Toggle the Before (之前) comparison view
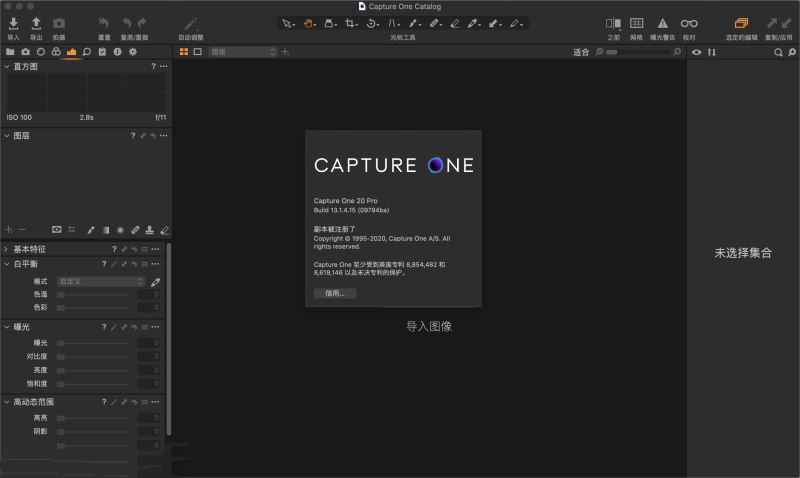Viewport: 800px width, 478px height. [x=613, y=23]
